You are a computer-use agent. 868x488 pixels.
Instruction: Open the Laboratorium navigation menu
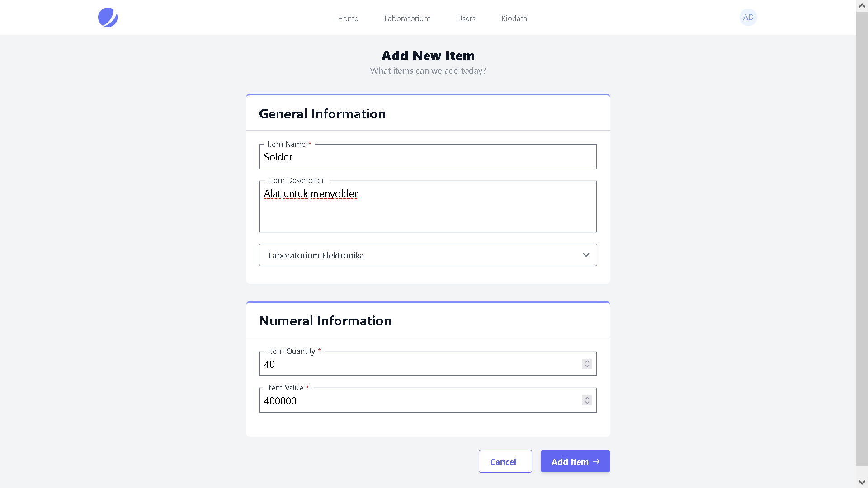[407, 19]
